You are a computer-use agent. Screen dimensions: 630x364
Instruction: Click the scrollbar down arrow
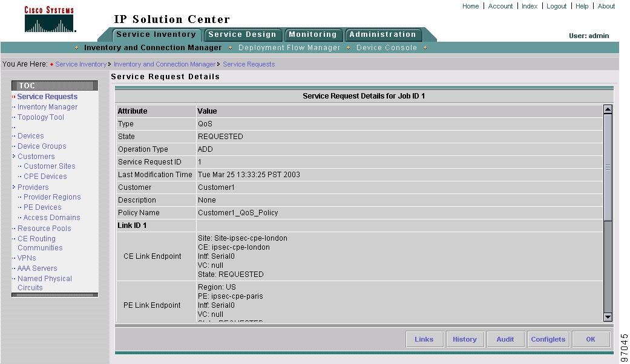608,317
